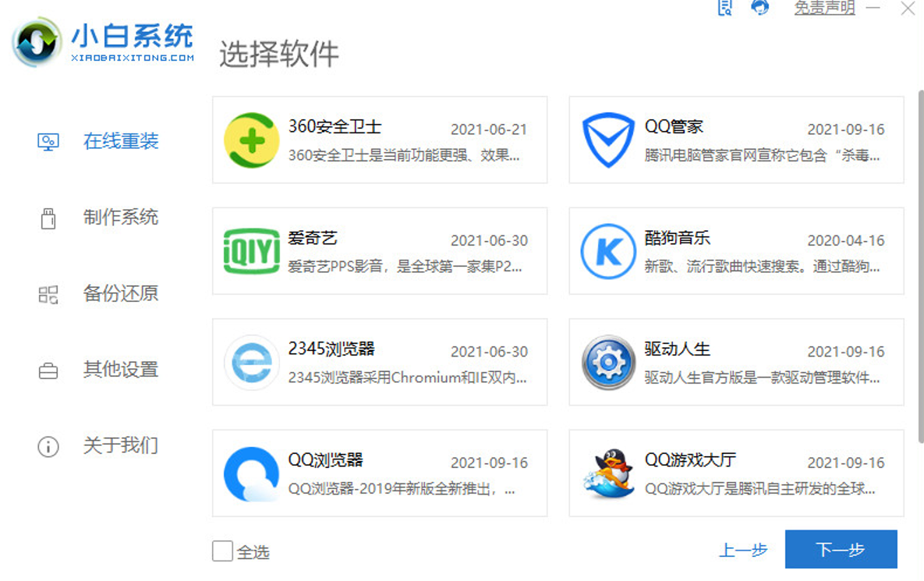This screenshot has width=924, height=581.
Task: Select the 爱奇艺 title text
Action: pos(313,237)
